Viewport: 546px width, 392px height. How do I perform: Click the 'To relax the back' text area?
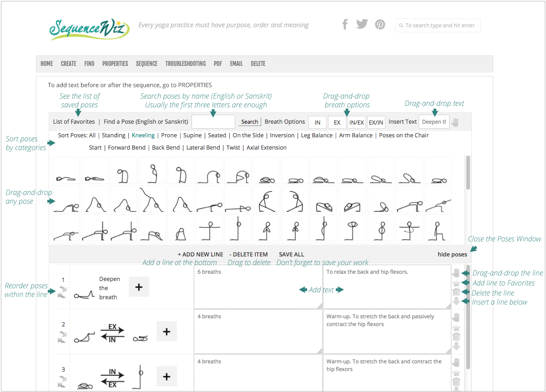[387, 287]
